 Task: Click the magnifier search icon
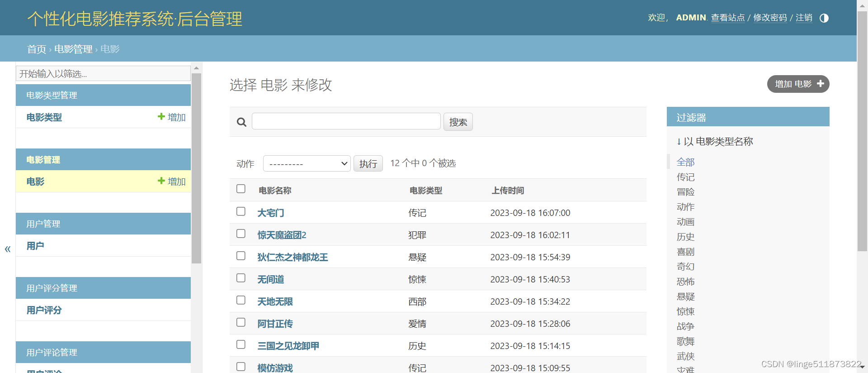(242, 122)
